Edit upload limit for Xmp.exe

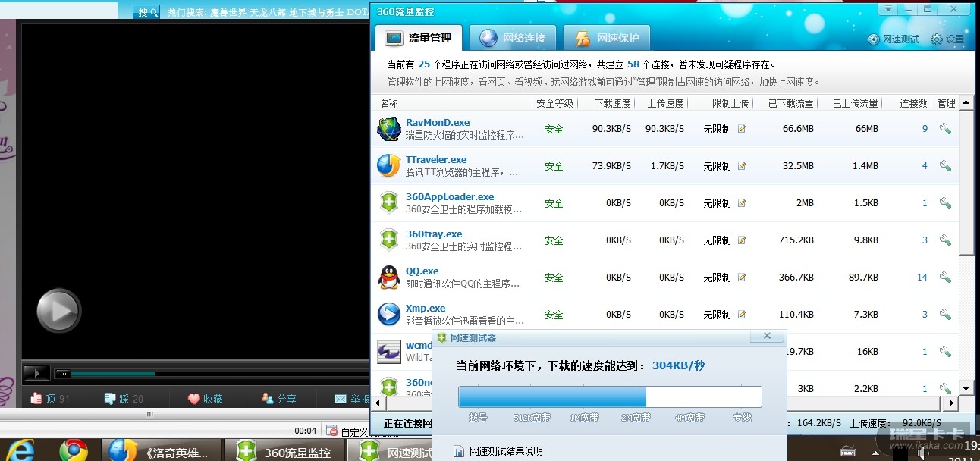742,315
